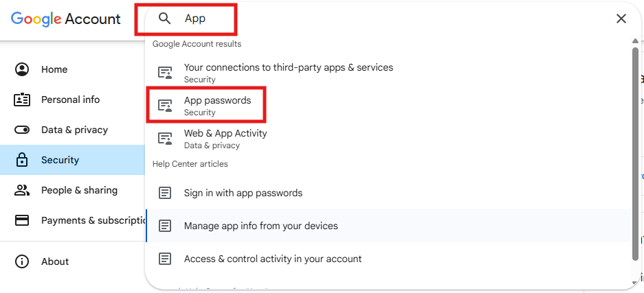
Task: Choose the Web & App Activity result
Action: coord(225,138)
